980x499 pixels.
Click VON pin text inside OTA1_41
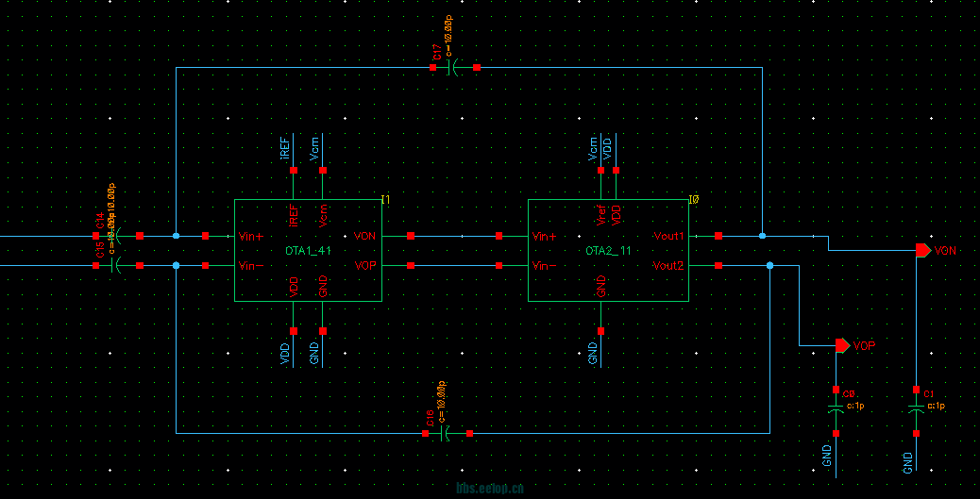pos(365,237)
